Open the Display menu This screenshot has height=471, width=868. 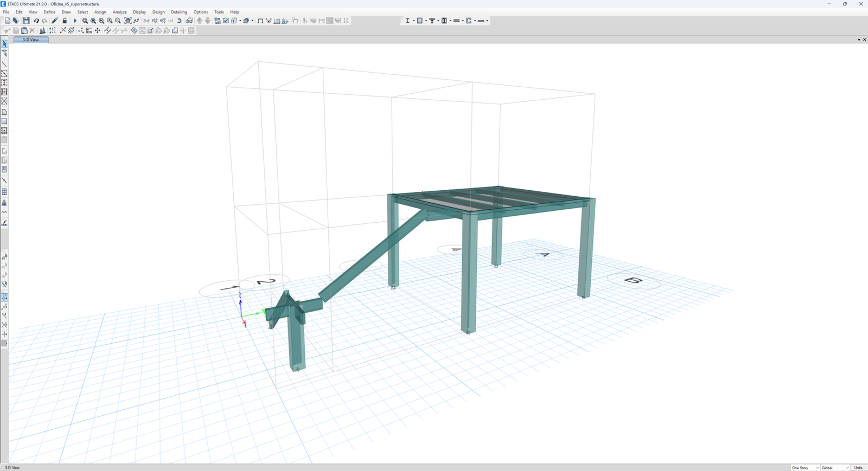pyautogui.click(x=139, y=12)
